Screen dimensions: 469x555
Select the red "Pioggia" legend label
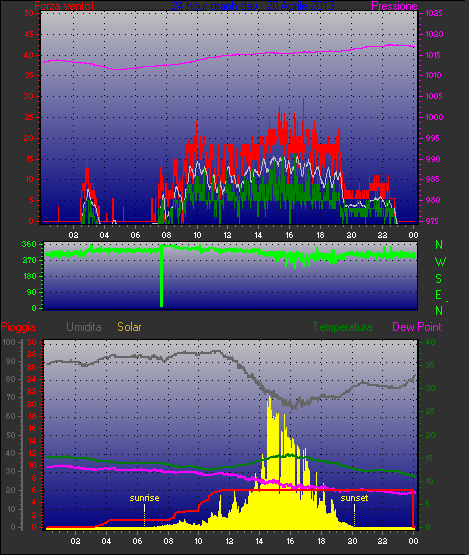click(18, 327)
